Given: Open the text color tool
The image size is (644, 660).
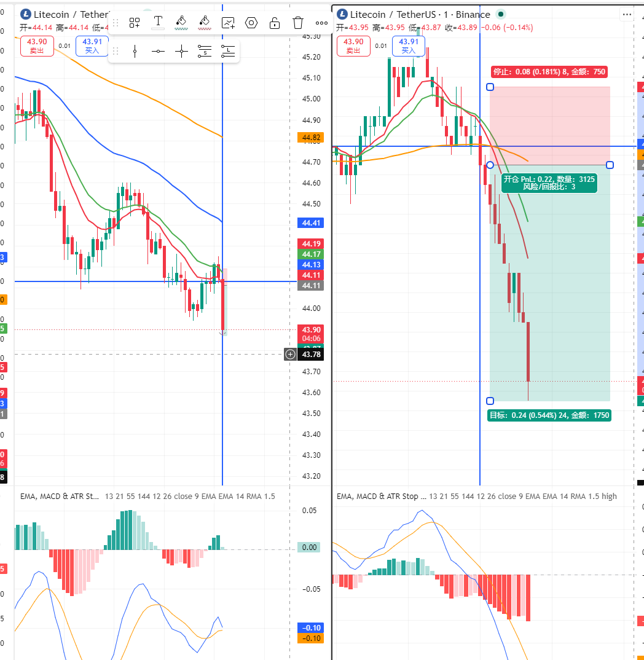Looking at the screenshot, I should pos(158,22).
